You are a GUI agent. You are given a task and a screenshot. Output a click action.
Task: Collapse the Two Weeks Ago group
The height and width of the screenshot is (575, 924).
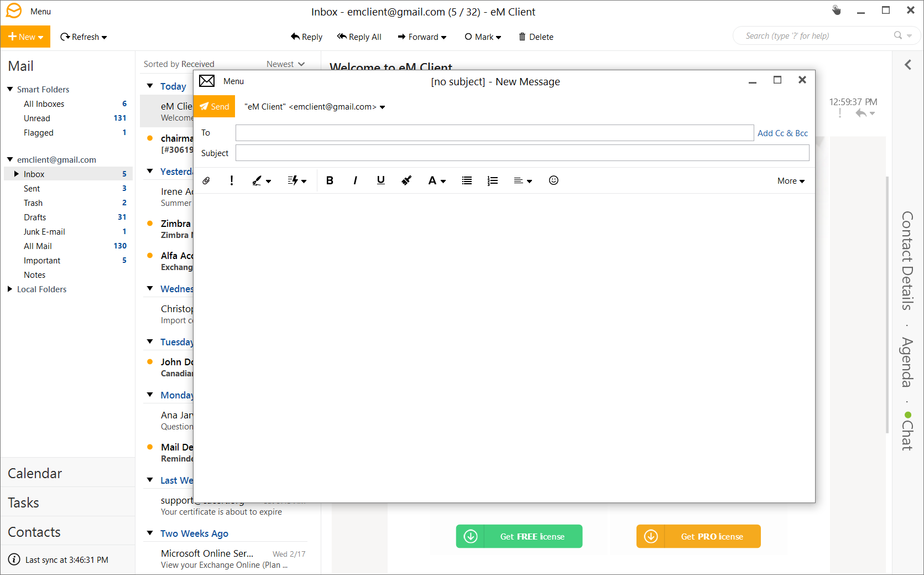[x=150, y=533]
